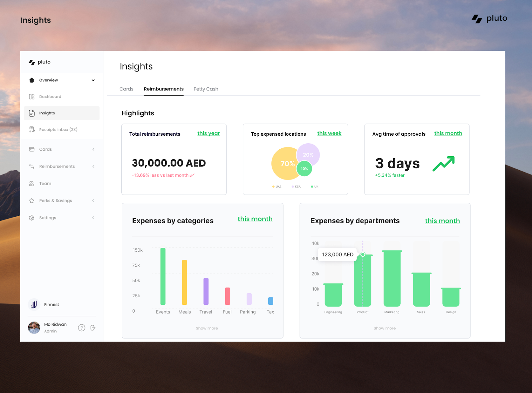The height and width of the screenshot is (393, 532).
Task: Click the Settings gear icon
Action: pyautogui.click(x=32, y=218)
